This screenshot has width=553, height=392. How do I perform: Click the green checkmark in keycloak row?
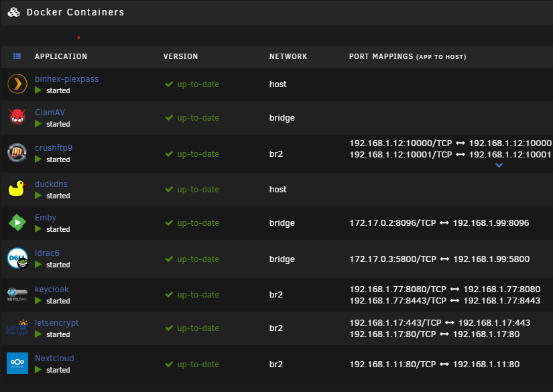[x=169, y=294]
